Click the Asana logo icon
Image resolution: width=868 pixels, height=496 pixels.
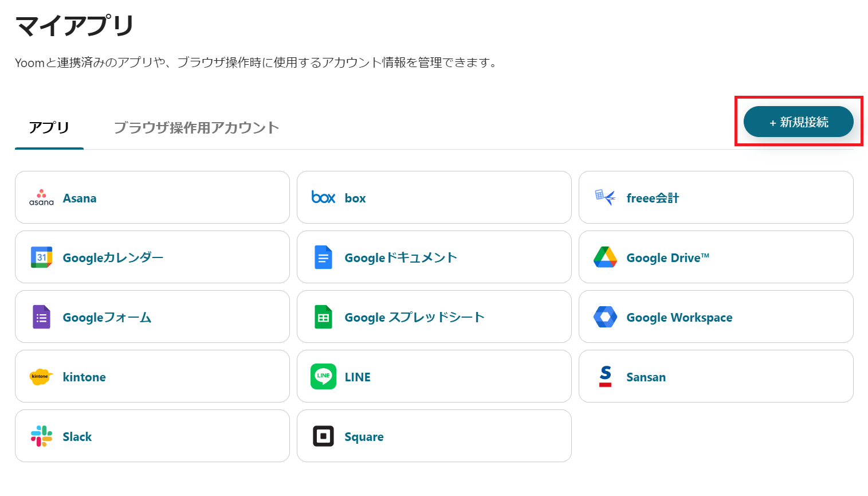point(41,198)
